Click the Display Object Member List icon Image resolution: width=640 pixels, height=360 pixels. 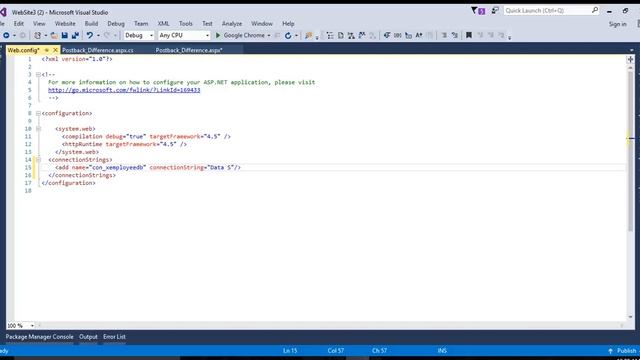pos(387,36)
